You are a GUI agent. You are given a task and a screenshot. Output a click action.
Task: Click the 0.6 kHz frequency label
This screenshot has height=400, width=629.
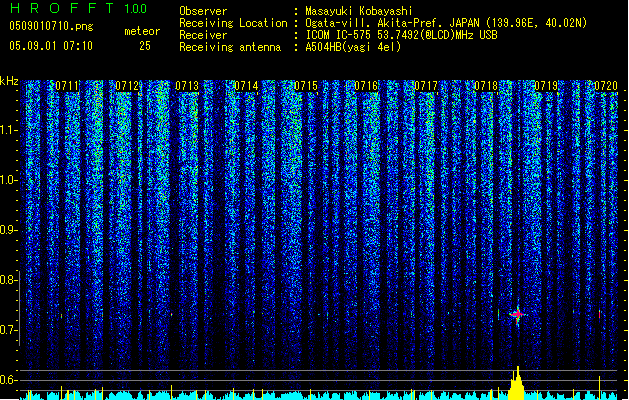tap(8, 380)
